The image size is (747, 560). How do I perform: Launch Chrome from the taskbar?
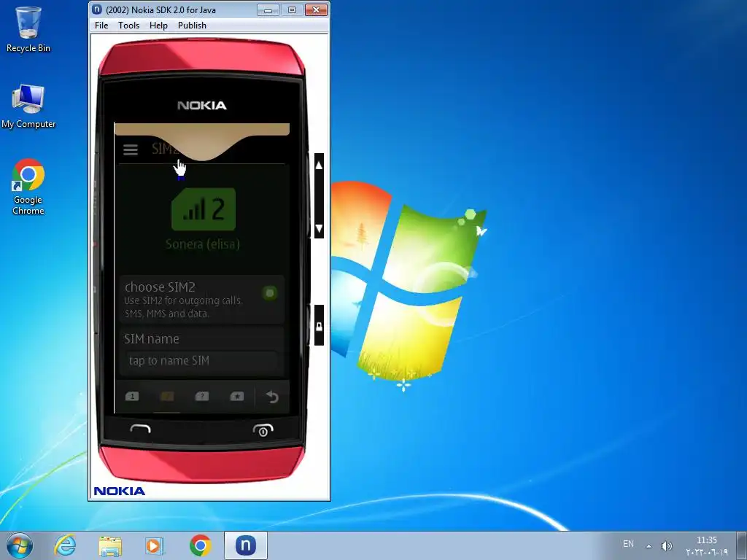pos(200,545)
